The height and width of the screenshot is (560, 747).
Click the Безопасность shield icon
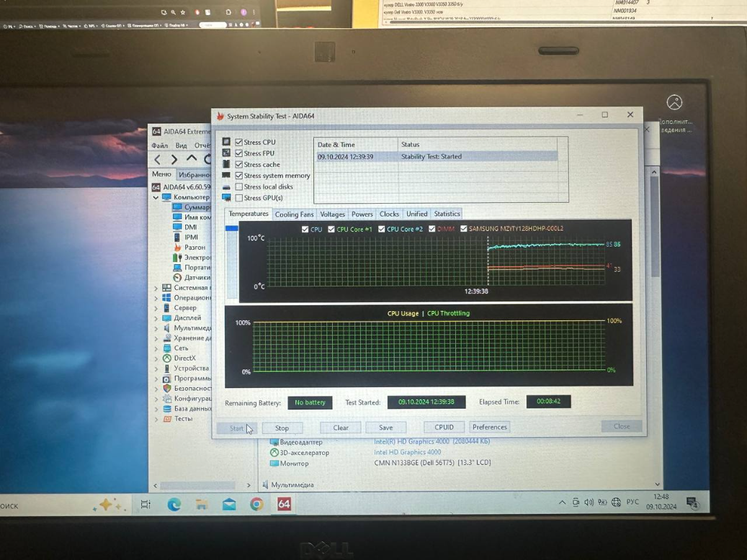point(166,388)
